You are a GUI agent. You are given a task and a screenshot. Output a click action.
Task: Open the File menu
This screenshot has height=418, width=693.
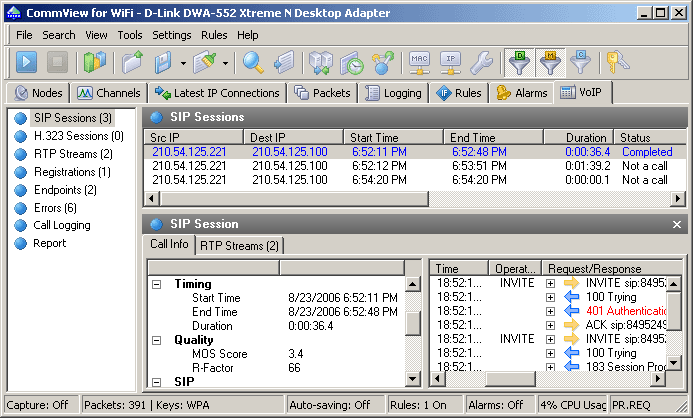tap(24, 35)
